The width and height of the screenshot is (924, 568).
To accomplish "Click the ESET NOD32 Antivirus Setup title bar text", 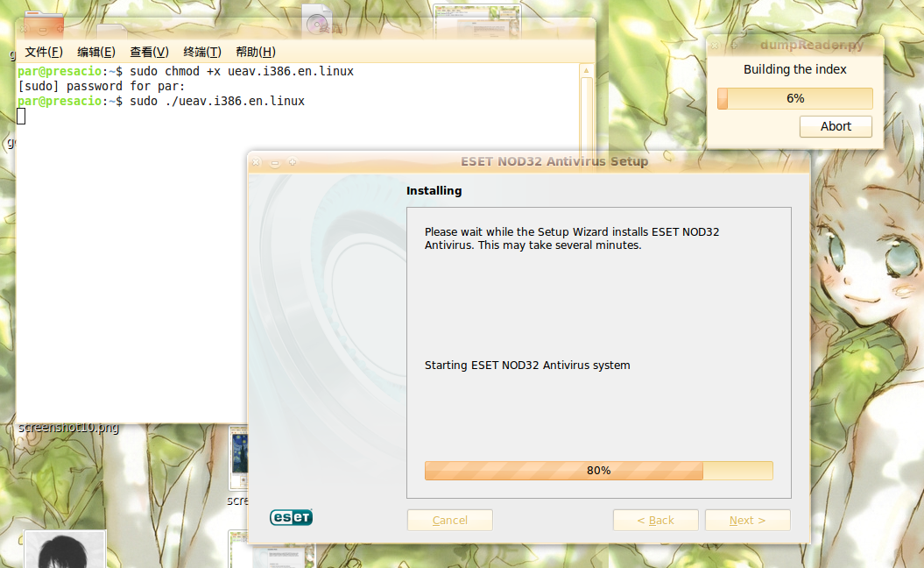I will coord(554,161).
